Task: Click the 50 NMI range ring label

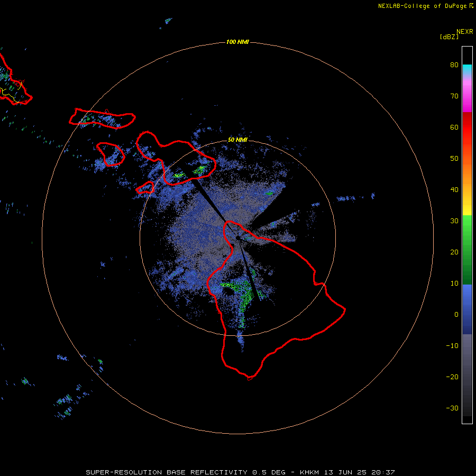Action: (x=237, y=140)
